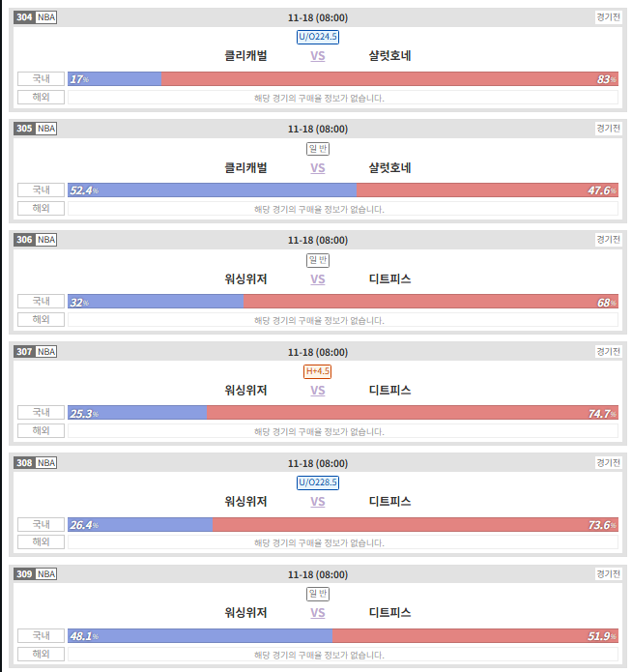This screenshot has height=672, width=632.
Task: Click the 일반 badge in match 305
Action: [318, 149]
